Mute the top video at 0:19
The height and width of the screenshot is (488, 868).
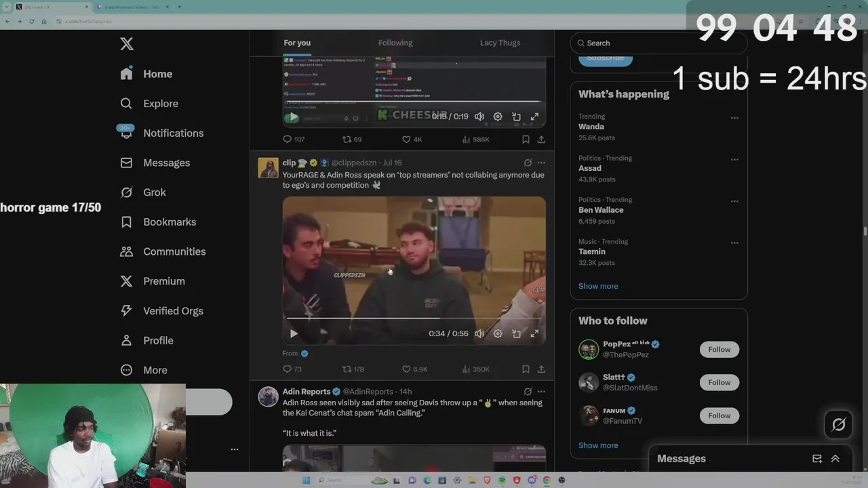pyautogui.click(x=479, y=117)
